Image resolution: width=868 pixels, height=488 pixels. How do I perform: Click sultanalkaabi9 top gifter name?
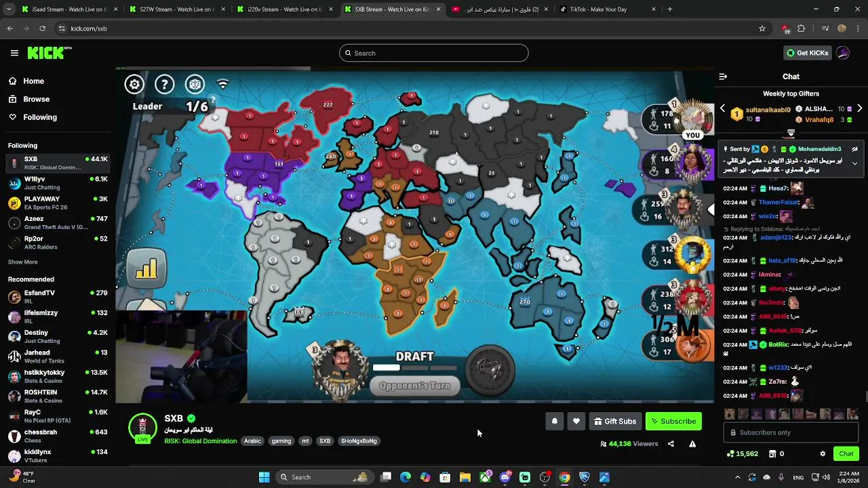tap(768, 110)
